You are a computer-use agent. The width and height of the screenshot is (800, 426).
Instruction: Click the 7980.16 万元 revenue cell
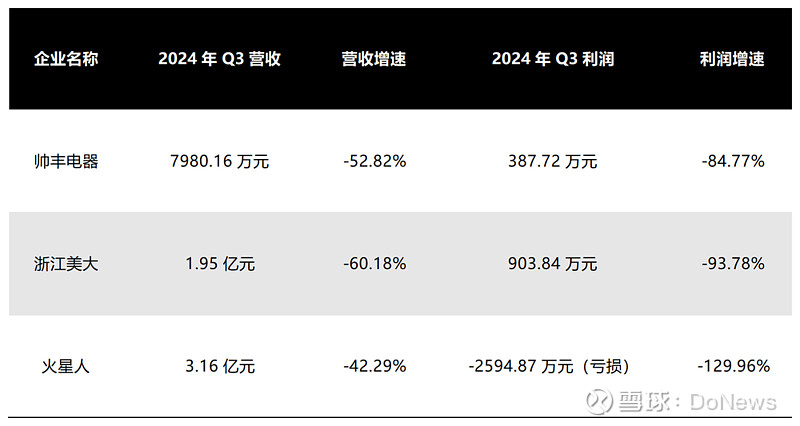(x=219, y=161)
